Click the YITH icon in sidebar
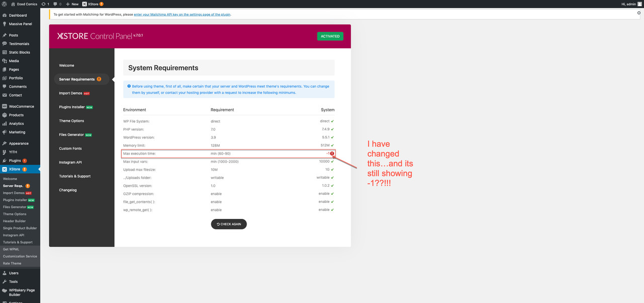644x303 pixels. coord(5,152)
